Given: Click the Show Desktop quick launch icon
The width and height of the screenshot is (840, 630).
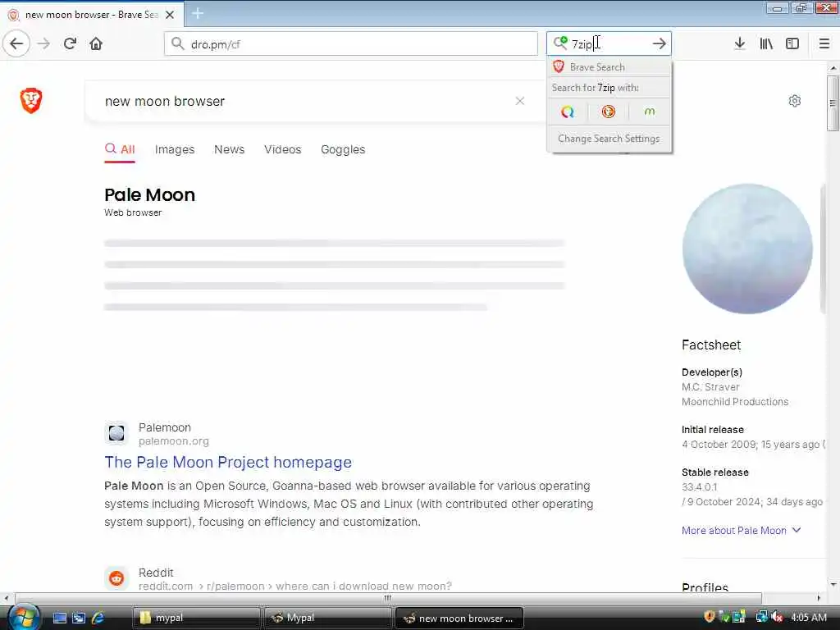Looking at the screenshot, I should [59, 618].
